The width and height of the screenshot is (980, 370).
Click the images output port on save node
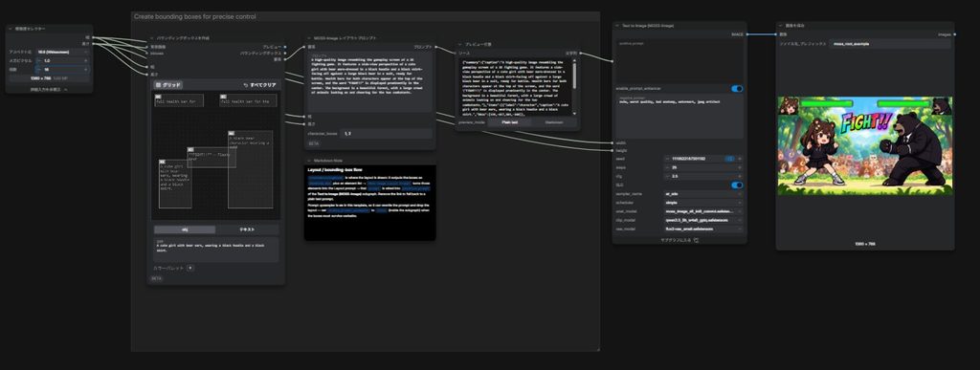[x=954, y=34]
